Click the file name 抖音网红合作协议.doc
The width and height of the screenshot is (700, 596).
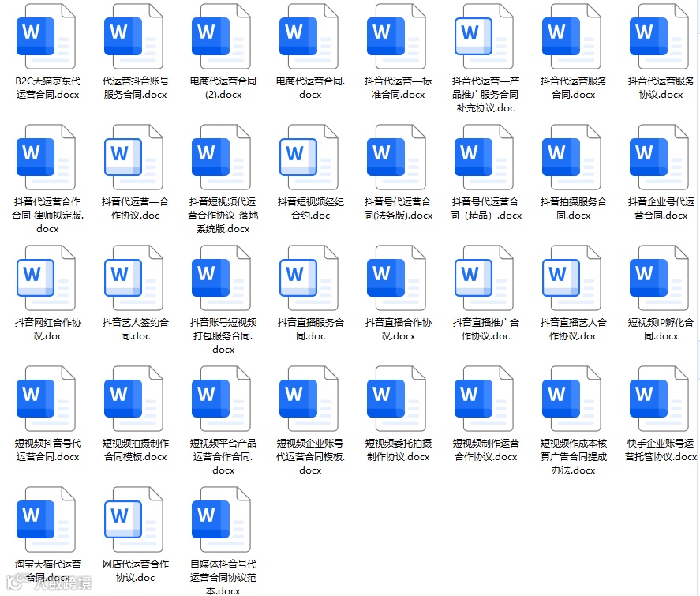48,329
